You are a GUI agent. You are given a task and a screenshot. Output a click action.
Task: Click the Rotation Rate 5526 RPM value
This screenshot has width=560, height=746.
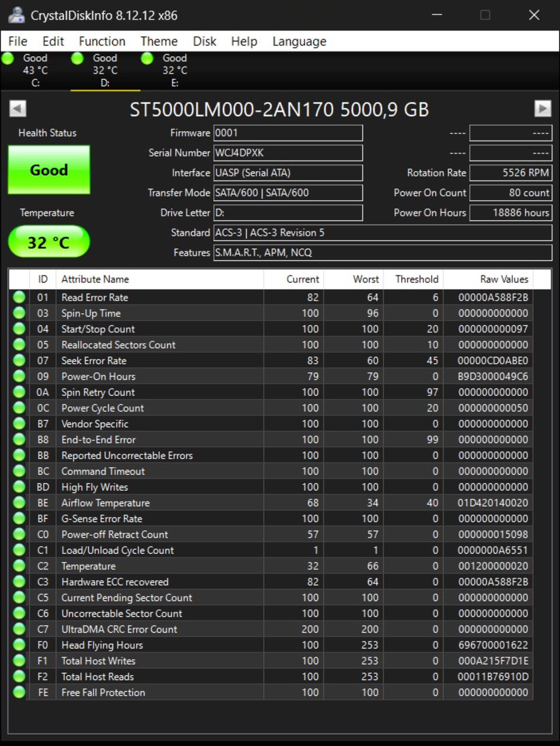click(x=510, y=173)
